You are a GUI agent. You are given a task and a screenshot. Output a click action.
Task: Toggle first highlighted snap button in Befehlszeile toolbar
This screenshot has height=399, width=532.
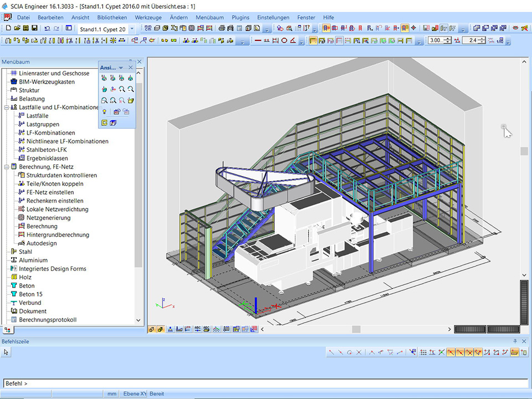tap(451, 352)
